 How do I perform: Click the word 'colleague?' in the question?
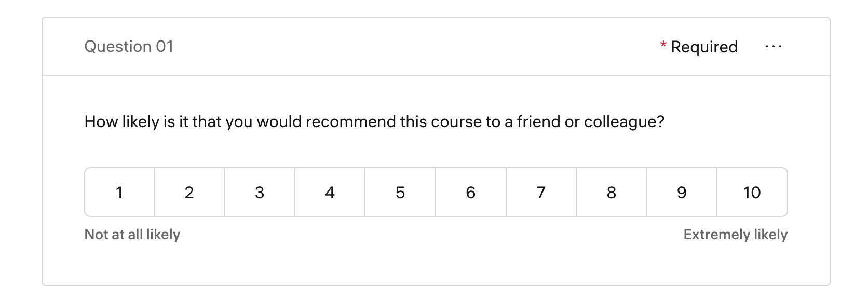(x=624, y=122)
